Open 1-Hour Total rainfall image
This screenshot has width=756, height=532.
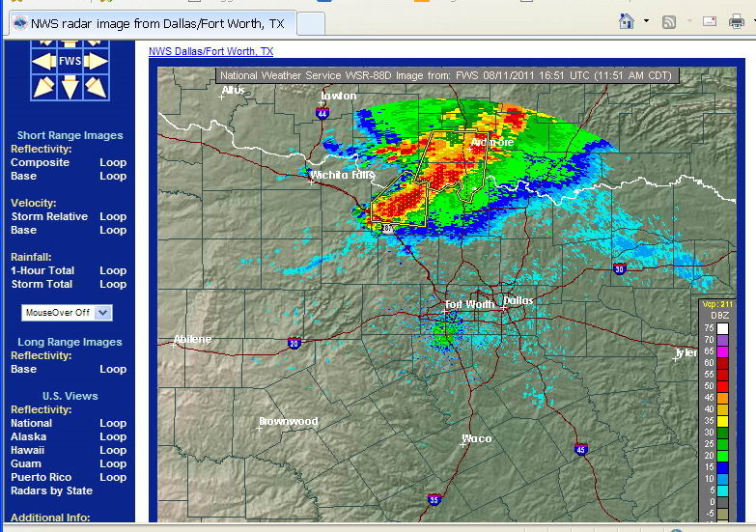click(42, 270)
